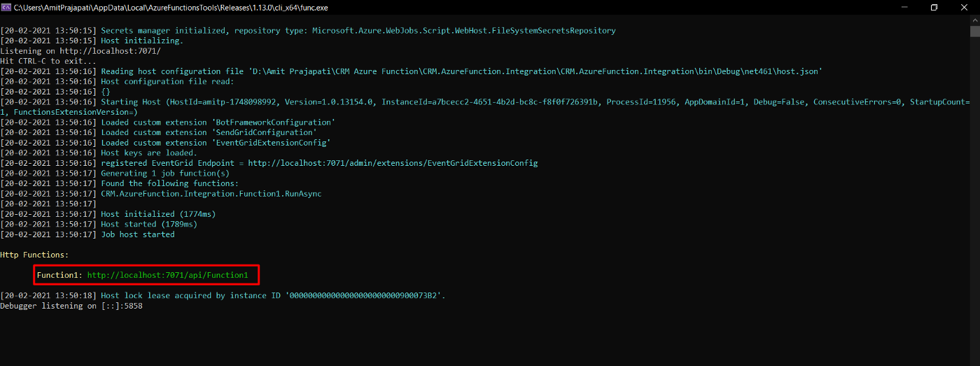This screenshot has width=980, height=366.
Task: Close the func.exe console window
Action: coord(965,7)
